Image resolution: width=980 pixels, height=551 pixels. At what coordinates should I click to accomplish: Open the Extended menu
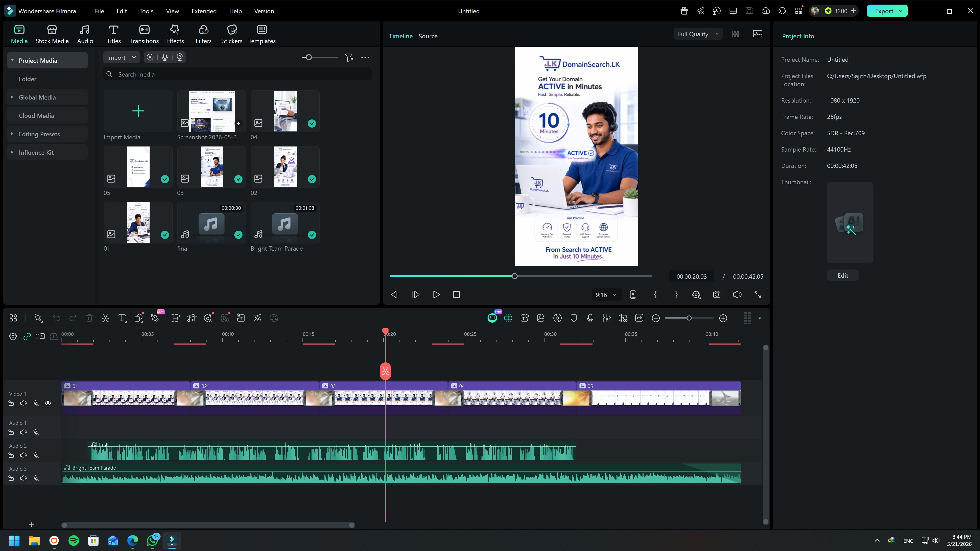coord(204,11)
